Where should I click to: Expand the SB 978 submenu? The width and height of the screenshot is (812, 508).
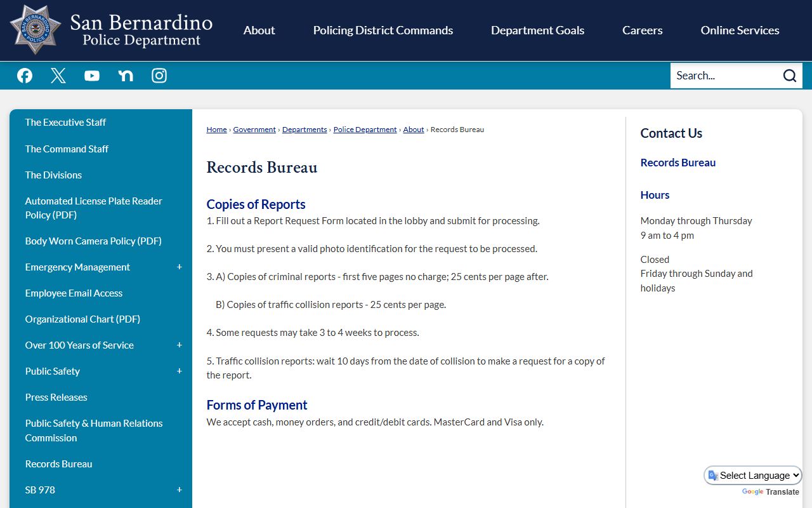tap(180, 490)
